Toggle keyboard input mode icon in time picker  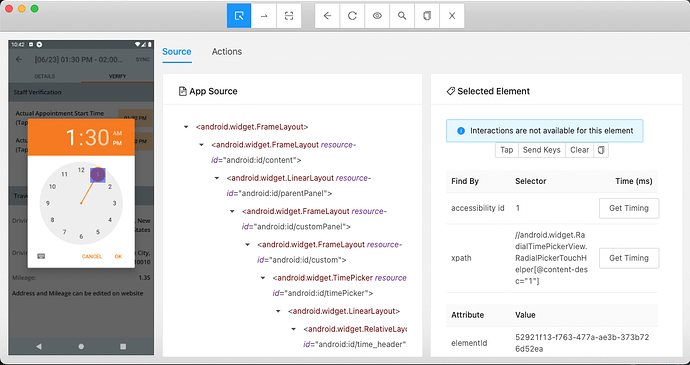tap(41, 256)
